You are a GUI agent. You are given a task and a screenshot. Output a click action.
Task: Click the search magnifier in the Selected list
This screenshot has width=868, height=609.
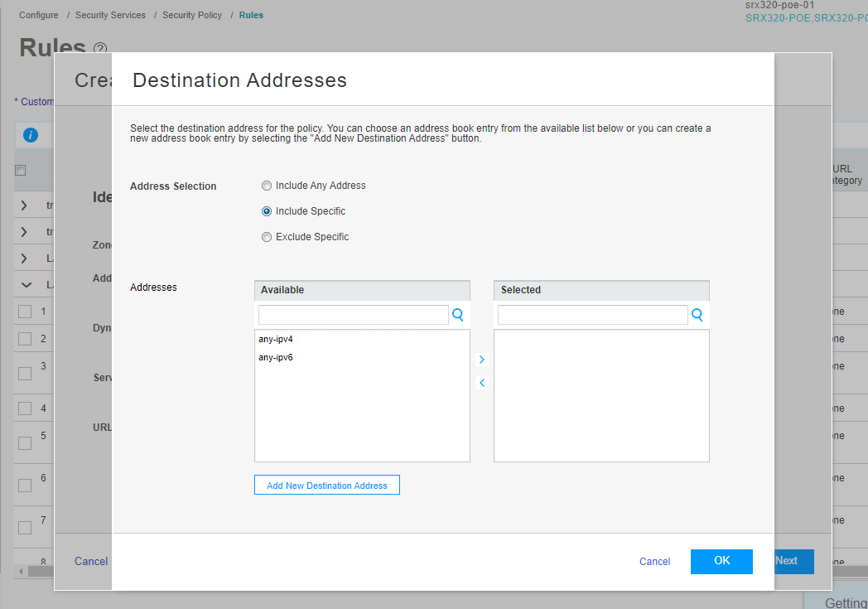point(697,315)
